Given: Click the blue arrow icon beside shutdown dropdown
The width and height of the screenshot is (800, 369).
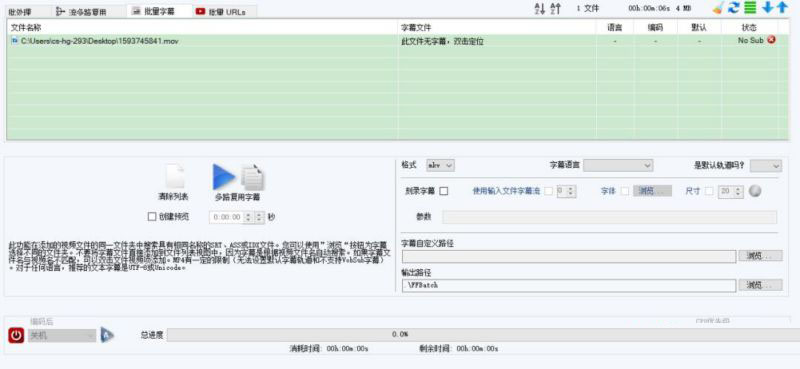Looking at the screenshot, I should (107, 335).
